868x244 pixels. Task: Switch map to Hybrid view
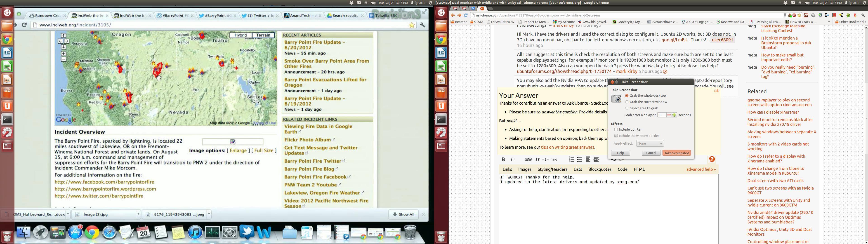241,35
